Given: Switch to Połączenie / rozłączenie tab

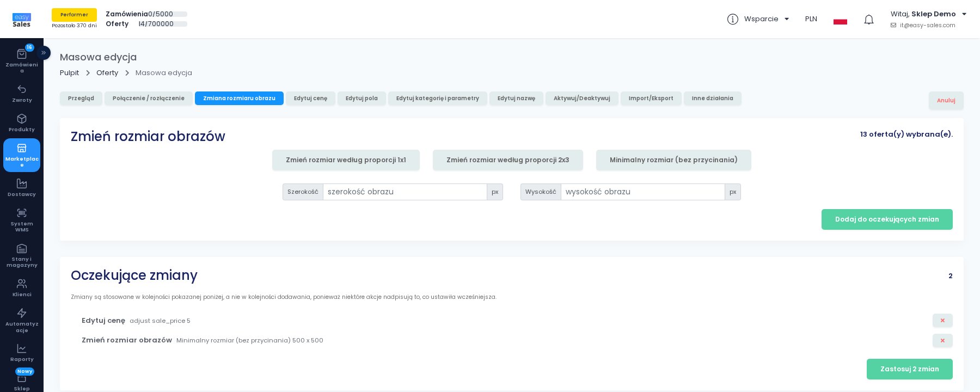Looking at the screenshot, I should coord(149,99).
